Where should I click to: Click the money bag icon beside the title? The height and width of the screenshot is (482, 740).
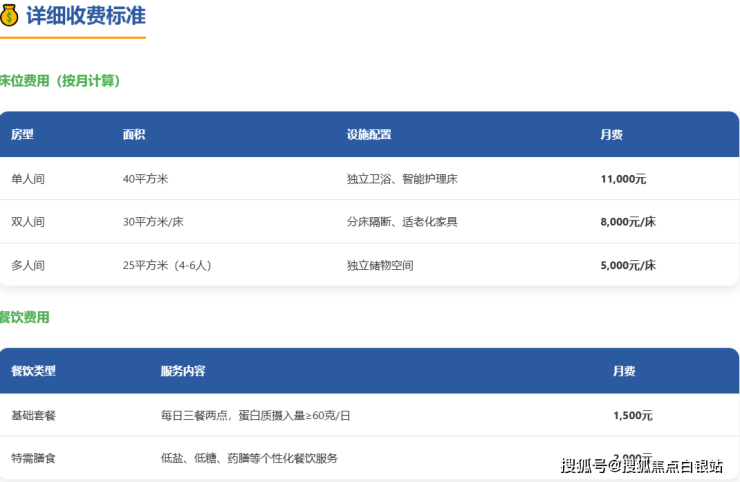[x=10, y=15]
